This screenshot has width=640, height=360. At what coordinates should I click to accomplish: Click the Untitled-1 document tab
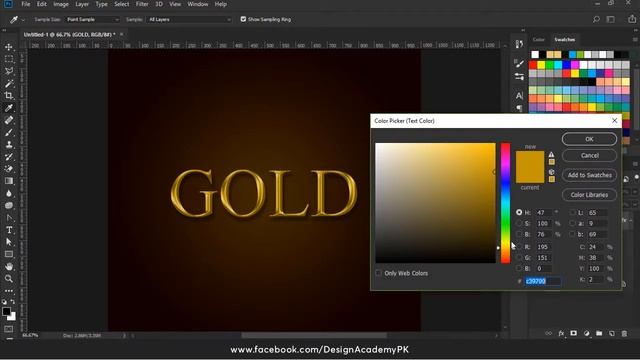click(x=69, y=35)
